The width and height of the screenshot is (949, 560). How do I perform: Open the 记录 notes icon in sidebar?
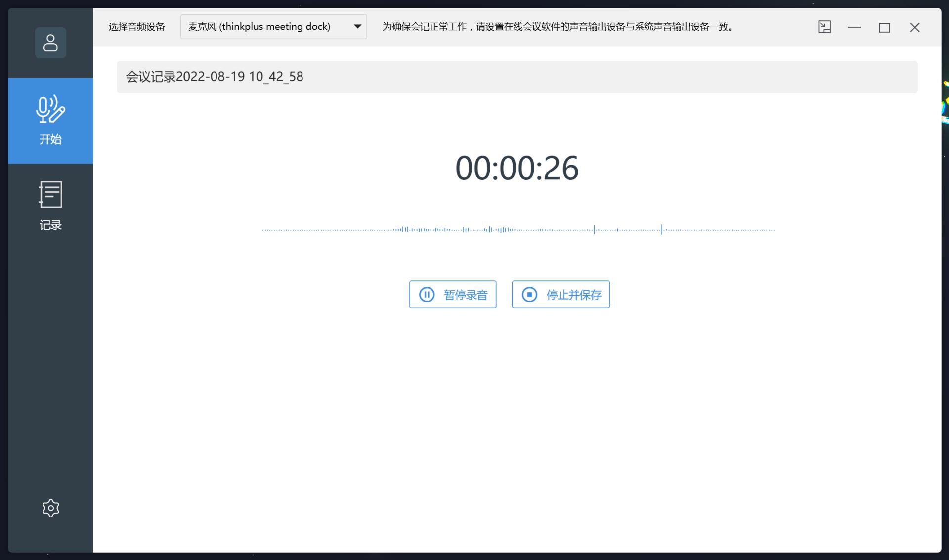[50, 194]
